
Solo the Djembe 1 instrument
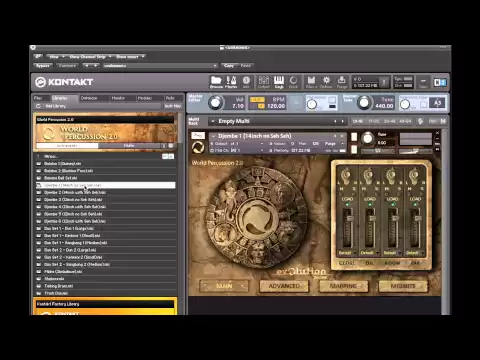[354, 137]
